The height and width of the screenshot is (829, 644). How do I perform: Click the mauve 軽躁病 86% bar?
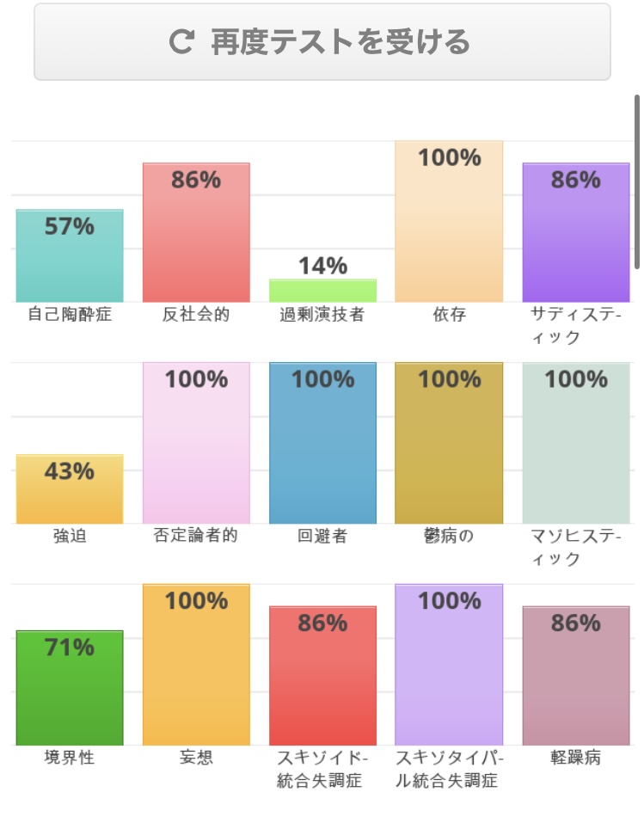pos(575,676)
